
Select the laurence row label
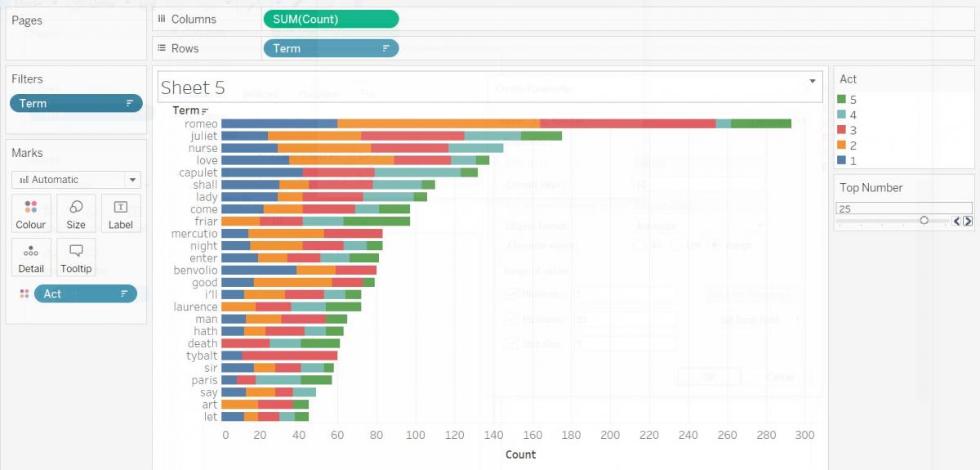point(196,307)
